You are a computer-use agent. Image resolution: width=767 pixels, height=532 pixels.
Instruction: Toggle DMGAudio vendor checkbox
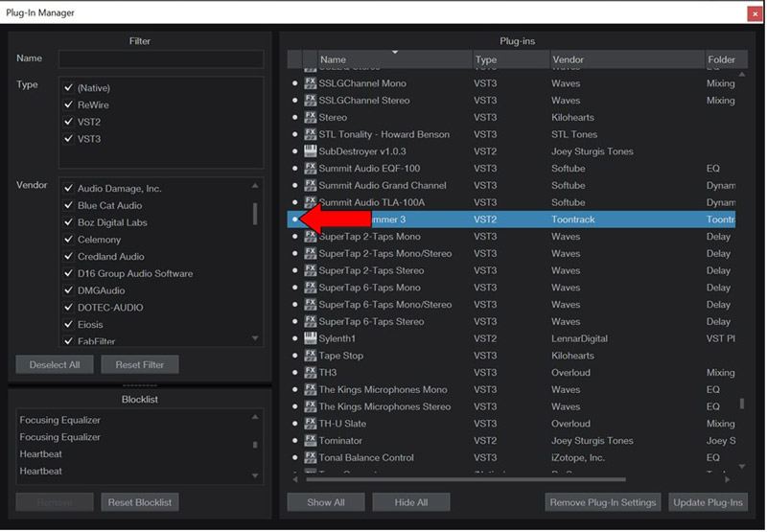[68, 290]
